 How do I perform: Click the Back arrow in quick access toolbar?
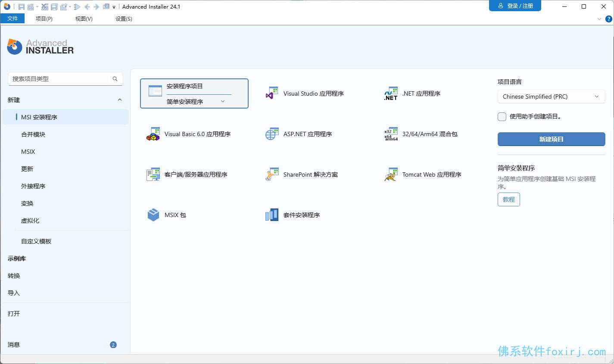coord(87,7)
